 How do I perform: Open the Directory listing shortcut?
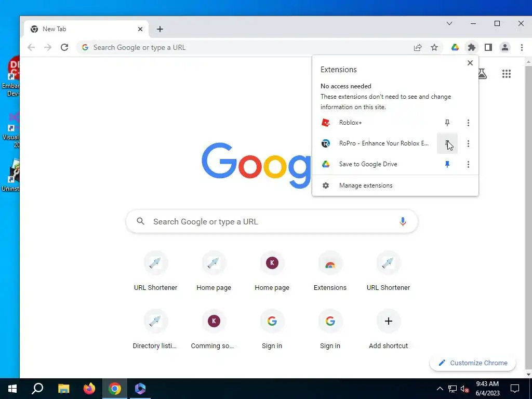coord(155,330)
